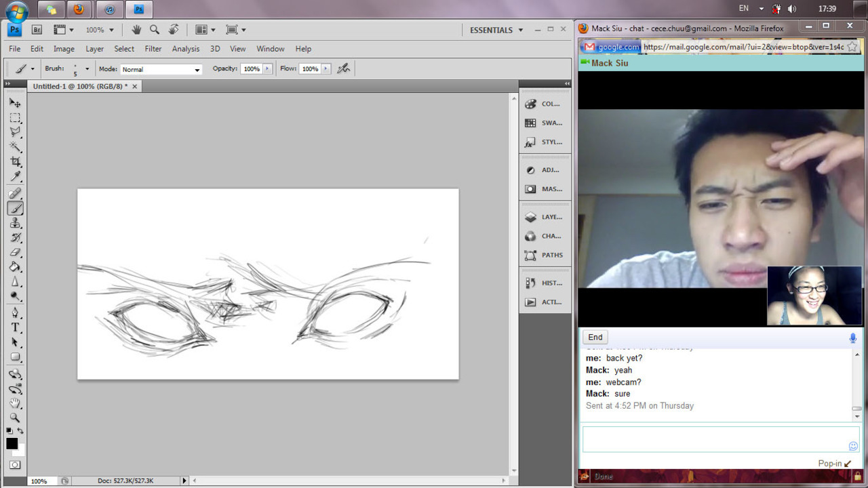Select the 3D Rotate tool
The width and height of the screenshot is (868, 488).
15,374
